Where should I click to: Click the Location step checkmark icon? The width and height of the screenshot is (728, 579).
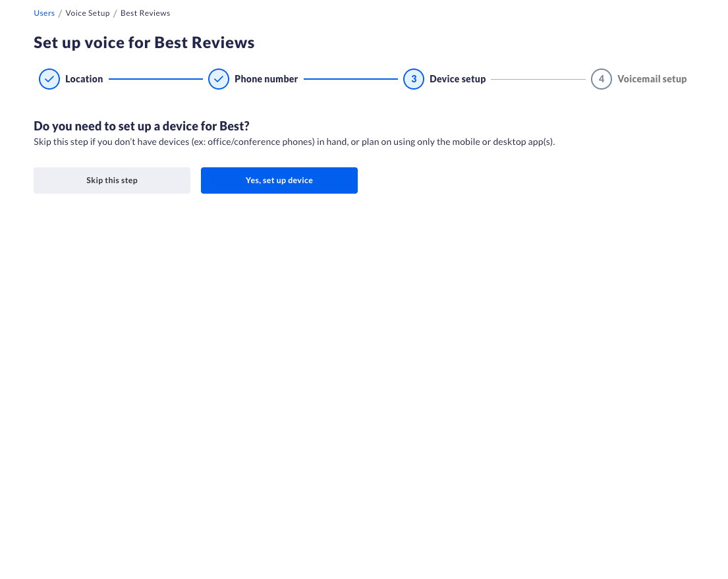(x=49, y=78)
